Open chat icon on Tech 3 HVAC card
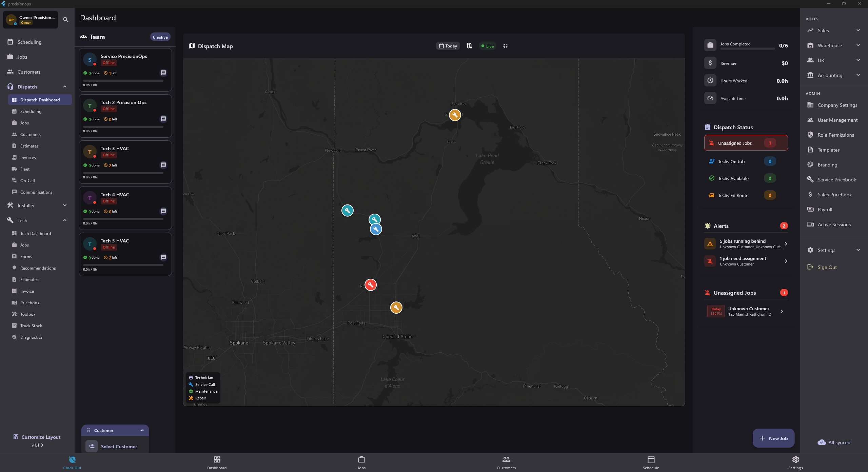The image size is (868, 472). [x=163, y=165]
